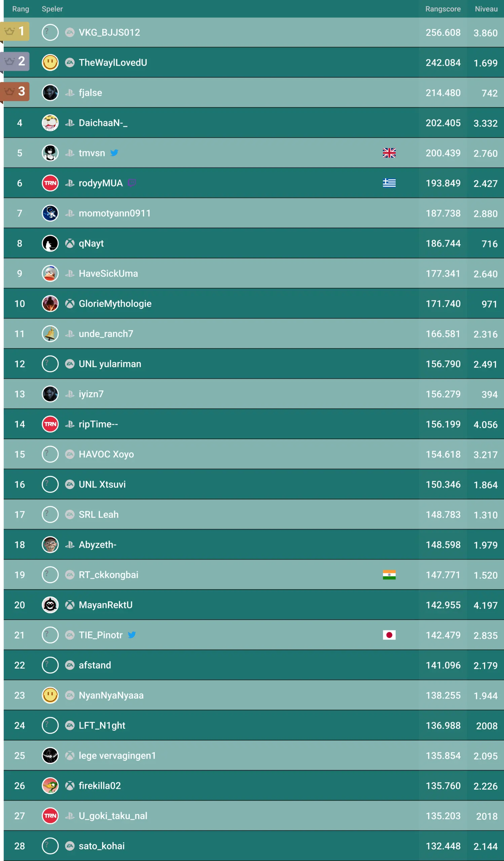504x861 pixels.
Task: Sort by the Niveau column header
Action: pos(485,8)
